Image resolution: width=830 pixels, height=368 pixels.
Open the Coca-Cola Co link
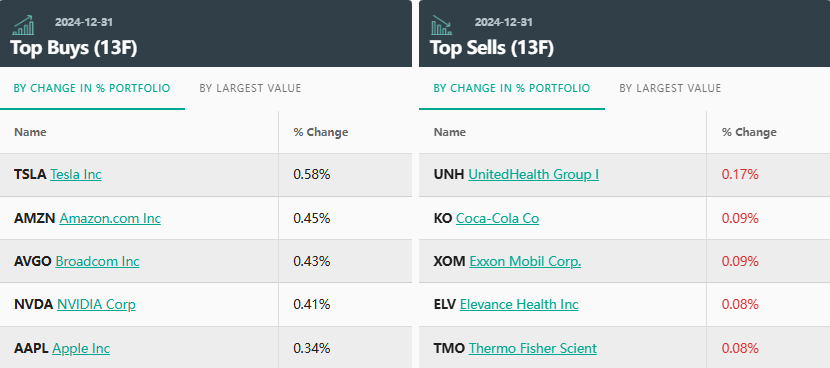point(498,218)
